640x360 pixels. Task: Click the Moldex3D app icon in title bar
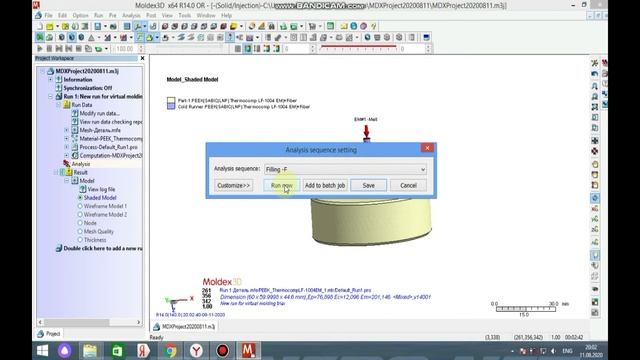pos(36,5)
